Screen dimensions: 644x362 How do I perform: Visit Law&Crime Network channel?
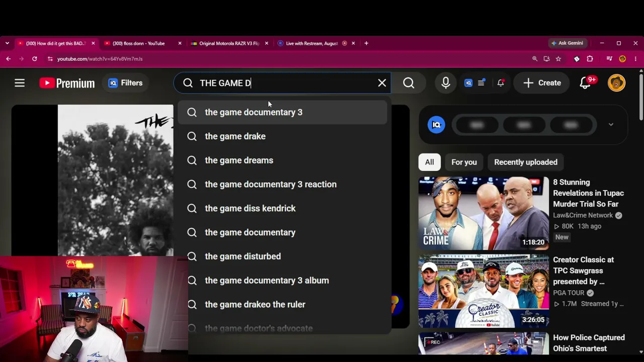pos(583,215)
